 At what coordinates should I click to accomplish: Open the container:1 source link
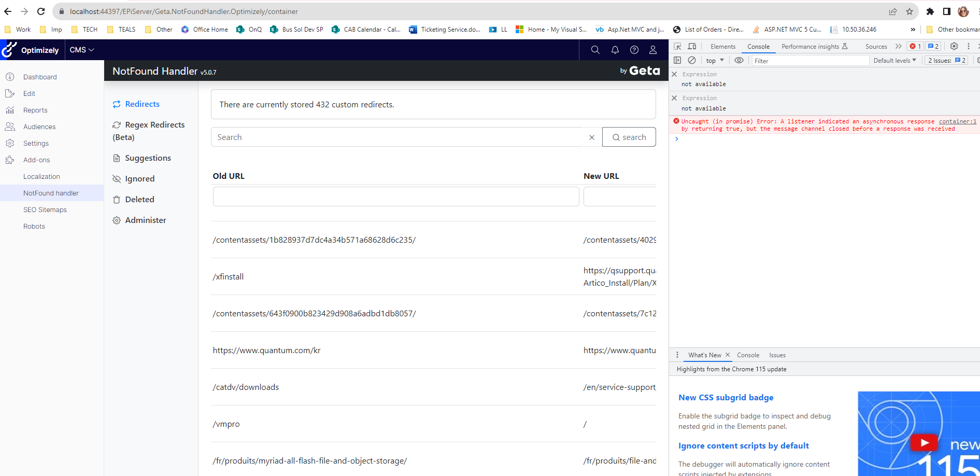click(957, 121)
